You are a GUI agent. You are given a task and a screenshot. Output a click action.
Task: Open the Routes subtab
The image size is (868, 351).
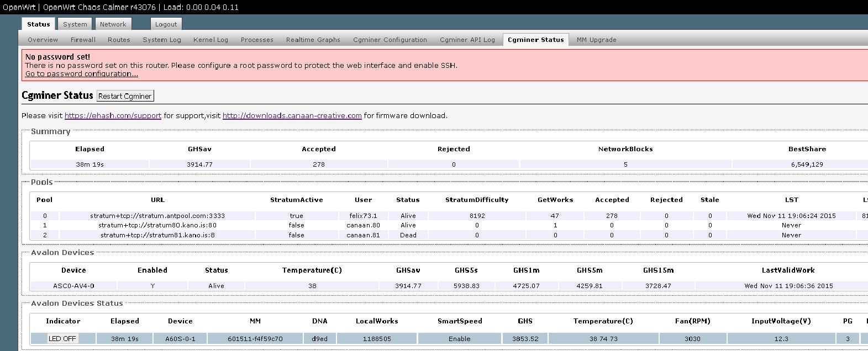pos(119,40)
